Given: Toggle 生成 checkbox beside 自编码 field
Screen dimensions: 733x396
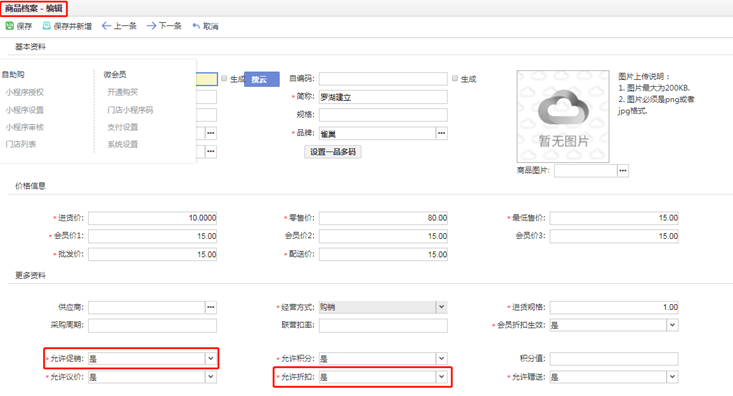Looking at the screenshot, I should [x=455, y=79].
